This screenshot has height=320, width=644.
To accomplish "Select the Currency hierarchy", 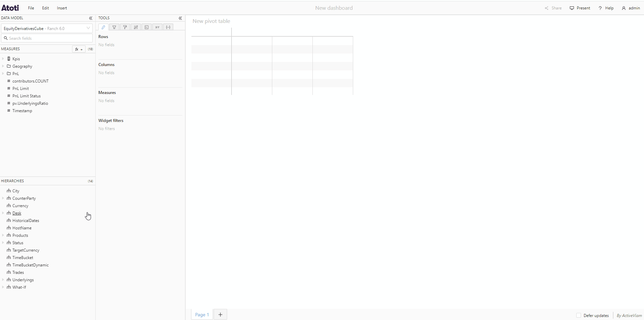I will tap(20, 206).
